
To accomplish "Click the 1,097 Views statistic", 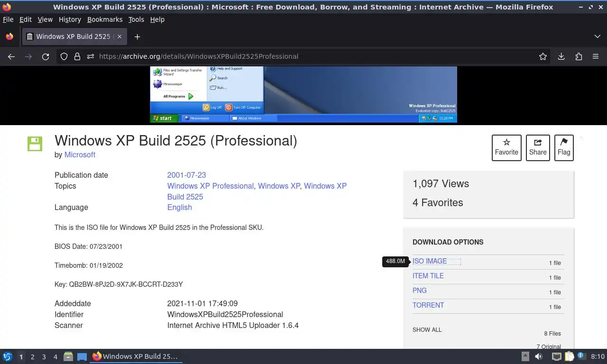I will pyautogui.click(x=441, y=184).
